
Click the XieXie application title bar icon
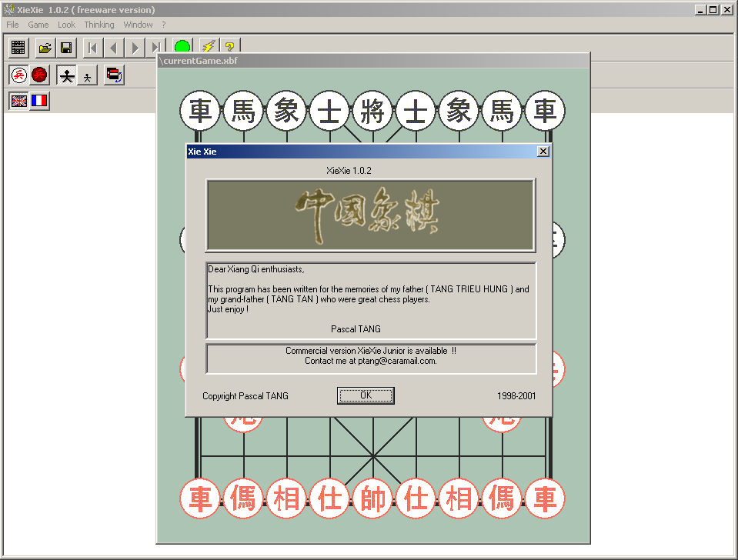pyautogui.click(x=9, y=9)
